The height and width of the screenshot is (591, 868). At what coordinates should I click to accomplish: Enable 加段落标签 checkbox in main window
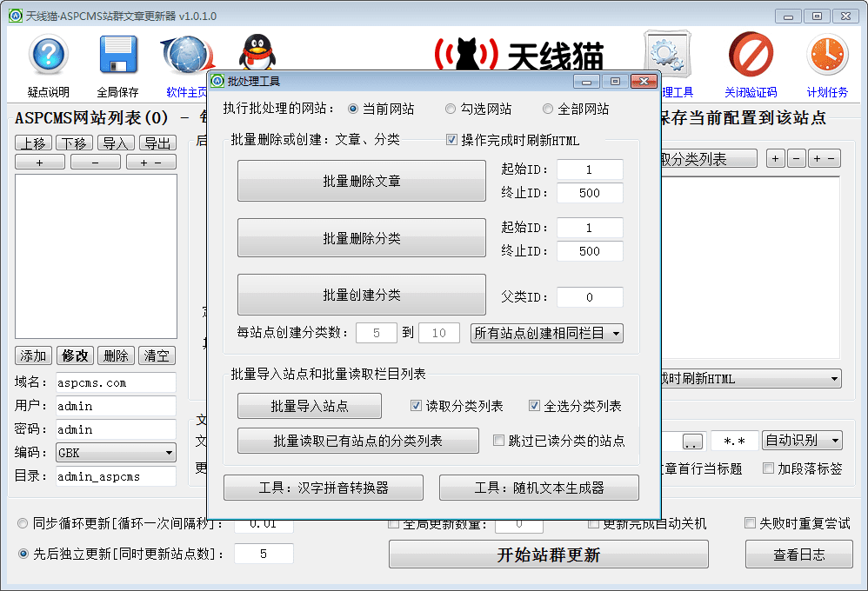point(768,468)
